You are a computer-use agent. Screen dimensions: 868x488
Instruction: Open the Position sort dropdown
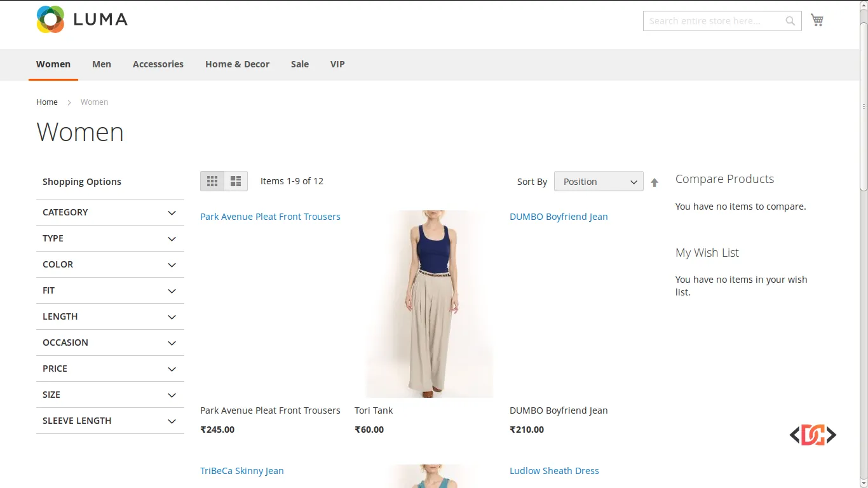pyautogui.click(x=598, y=181)
